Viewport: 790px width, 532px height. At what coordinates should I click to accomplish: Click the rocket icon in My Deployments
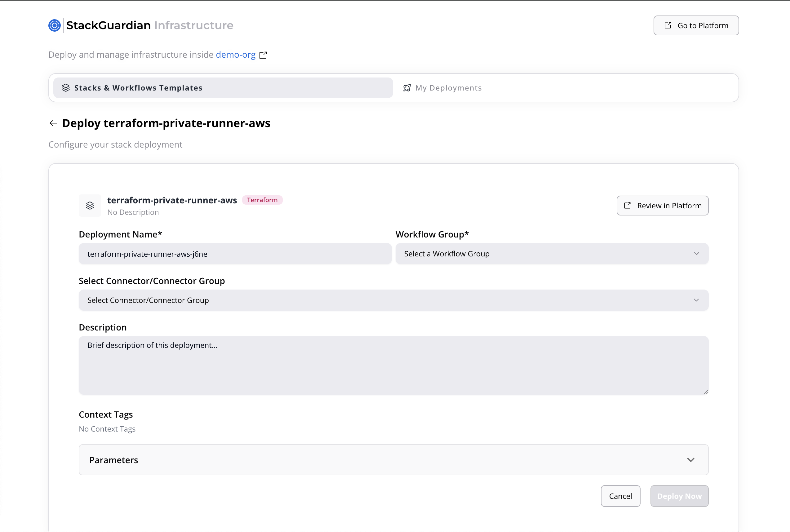pyautogui.click(x=407, y=88)
